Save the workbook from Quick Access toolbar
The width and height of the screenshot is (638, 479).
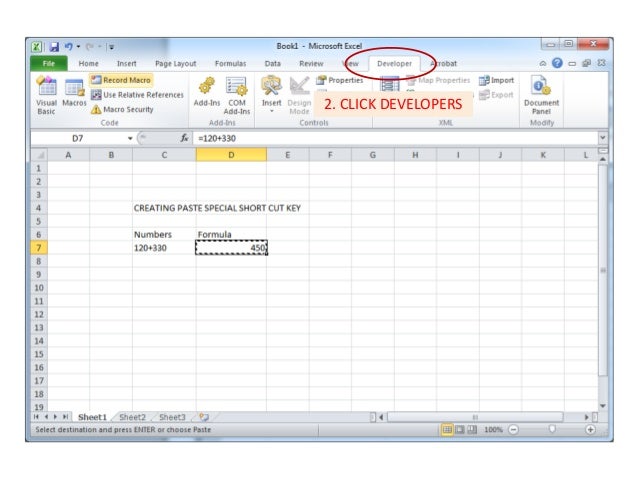click(x=54, y=47)
